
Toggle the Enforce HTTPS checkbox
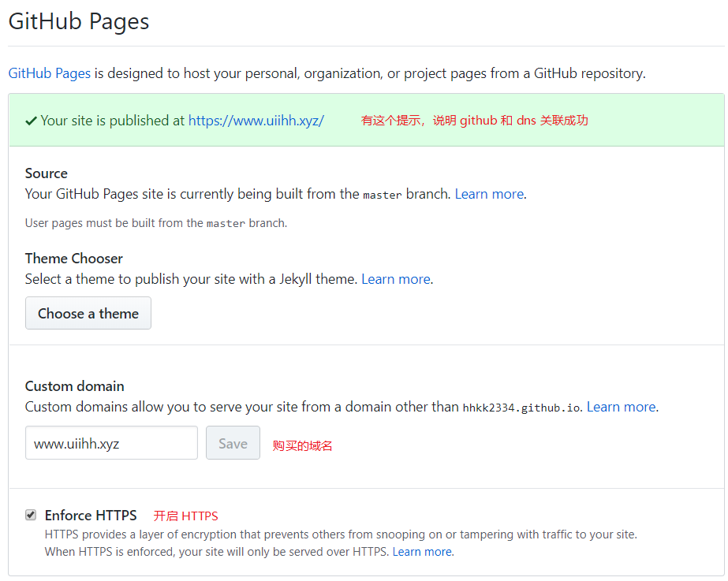(x=31, y=515)
